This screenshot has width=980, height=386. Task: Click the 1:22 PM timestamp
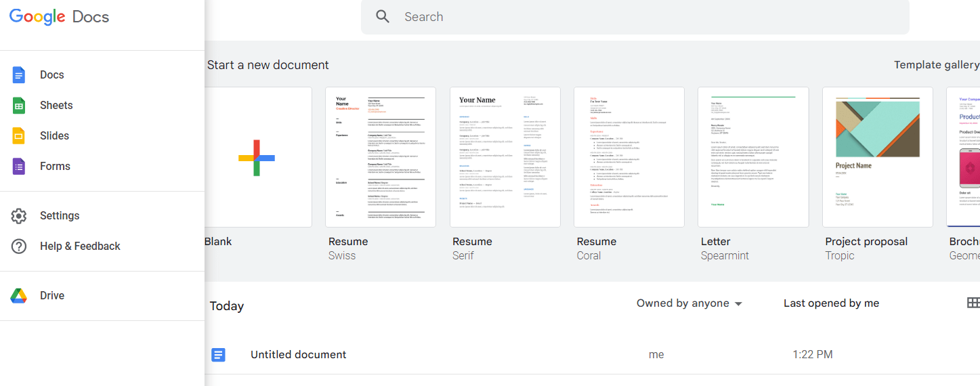pos(813,354)
